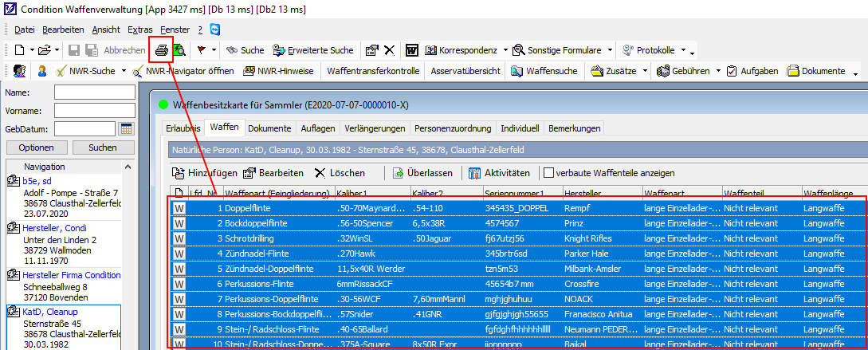Open the Extras menu
Image resolution: width=868 pixels, height=350 pixels.
(139, 29)
